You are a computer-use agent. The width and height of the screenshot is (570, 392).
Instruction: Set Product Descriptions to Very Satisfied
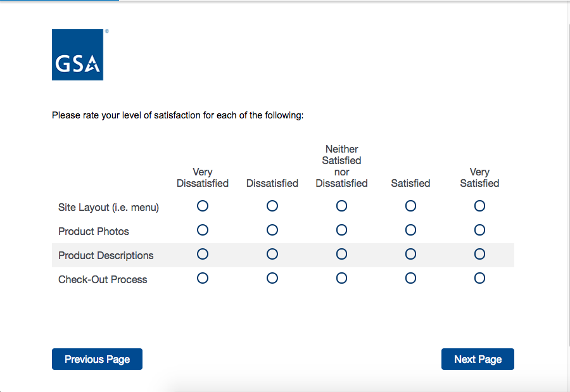click(x=479, y=254)
